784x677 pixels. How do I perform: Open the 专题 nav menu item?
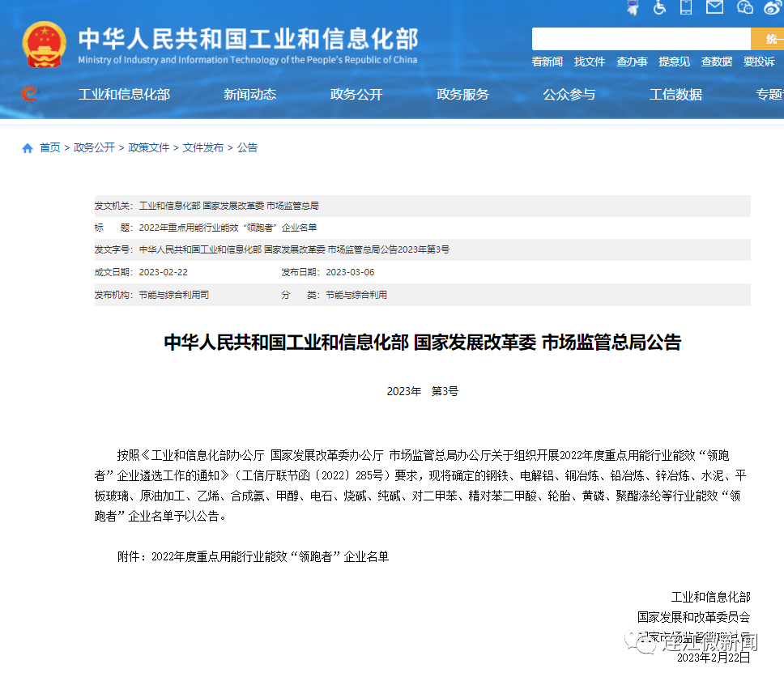[x=769, y=95]
